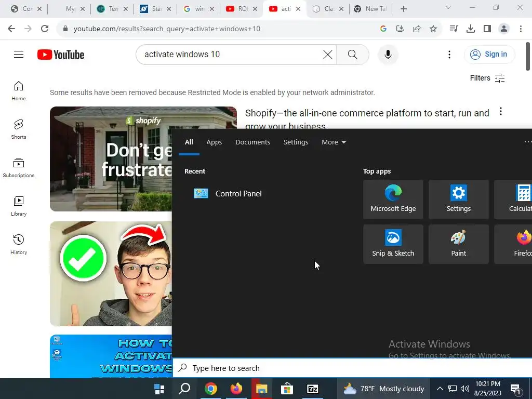Expand the More dropdown in search panel
Viewport: 532px width, 399px height.
coord(334,142)
